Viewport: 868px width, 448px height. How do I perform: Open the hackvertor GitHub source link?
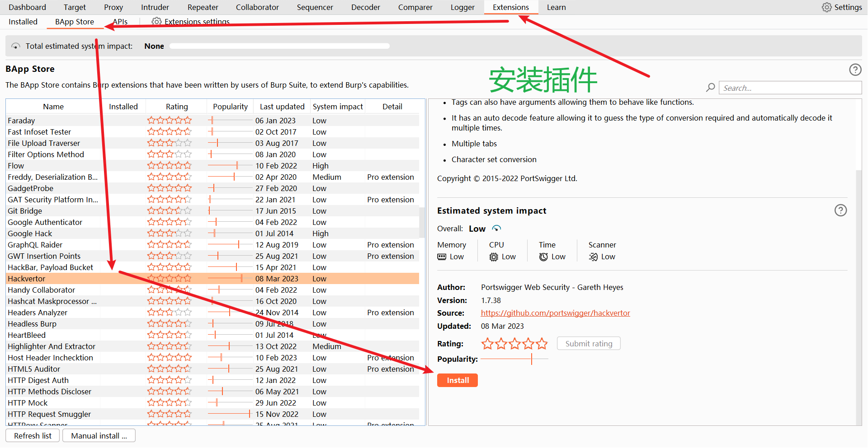tap(555, 313)
